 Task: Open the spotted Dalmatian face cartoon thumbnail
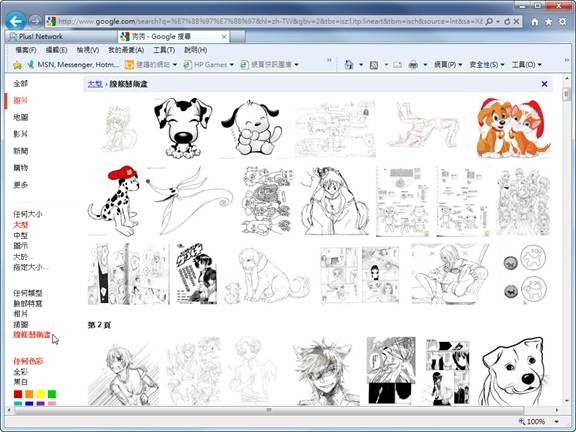click(183, 128)
